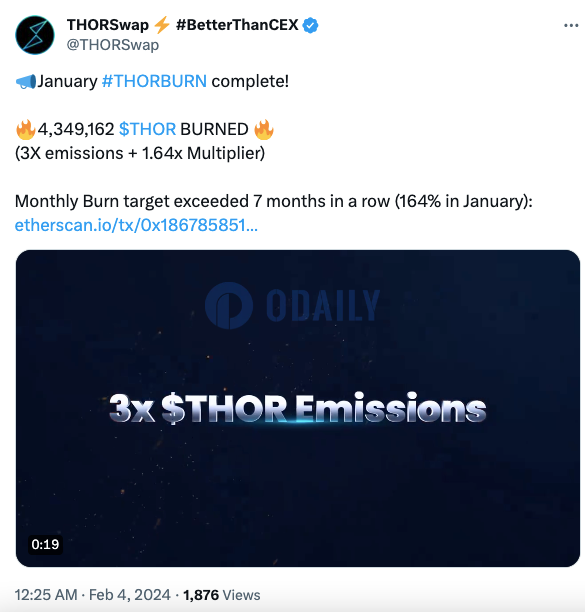585x612 pixels.
Task: Click the THORSwap display name
Action: pyautogui.click(x=108, y=25)
